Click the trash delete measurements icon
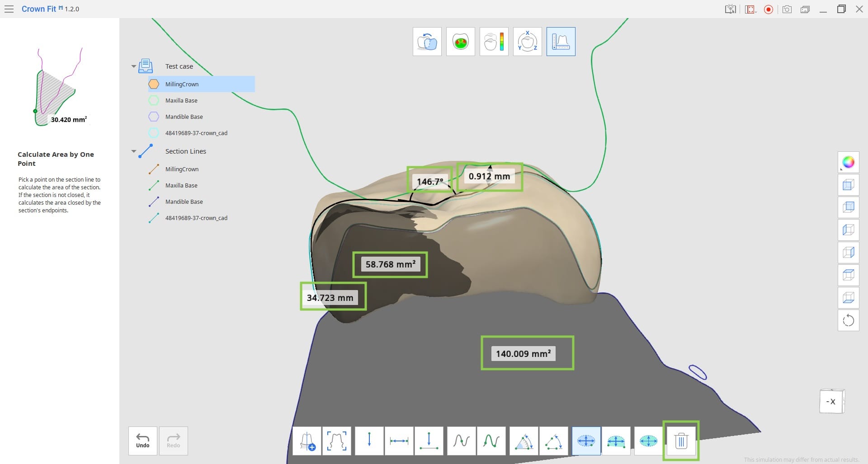 681,441
